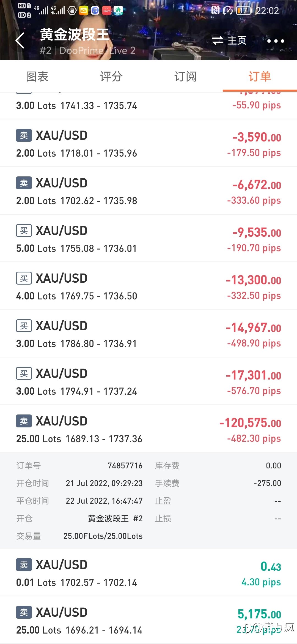Screen dimensions: 297x644
Task: Switch to the 图表 tab
Action: [x=37, y=76]
